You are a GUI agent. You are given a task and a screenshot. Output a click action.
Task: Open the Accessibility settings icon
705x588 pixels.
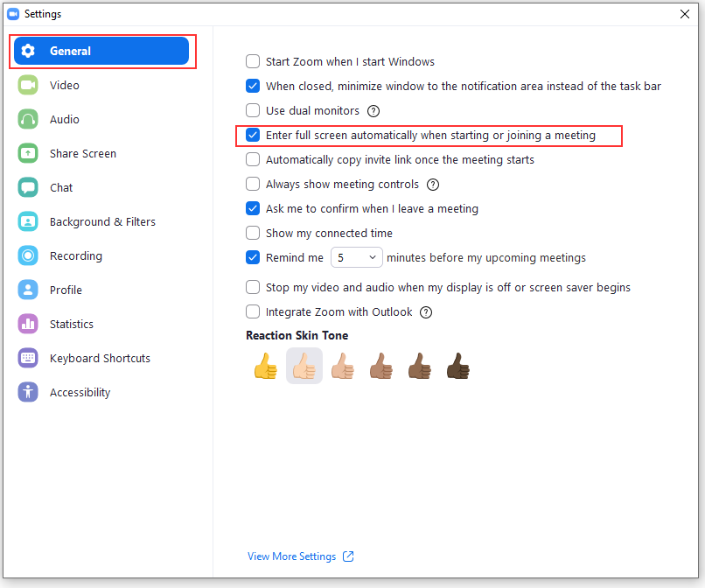pos(28,392)
